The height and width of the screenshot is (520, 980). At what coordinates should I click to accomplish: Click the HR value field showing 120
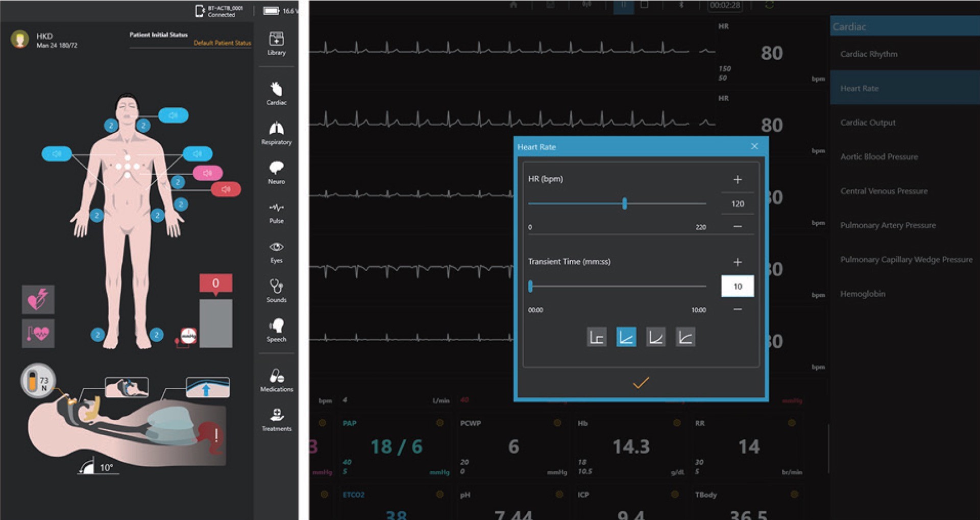click(x=738, y=203)
